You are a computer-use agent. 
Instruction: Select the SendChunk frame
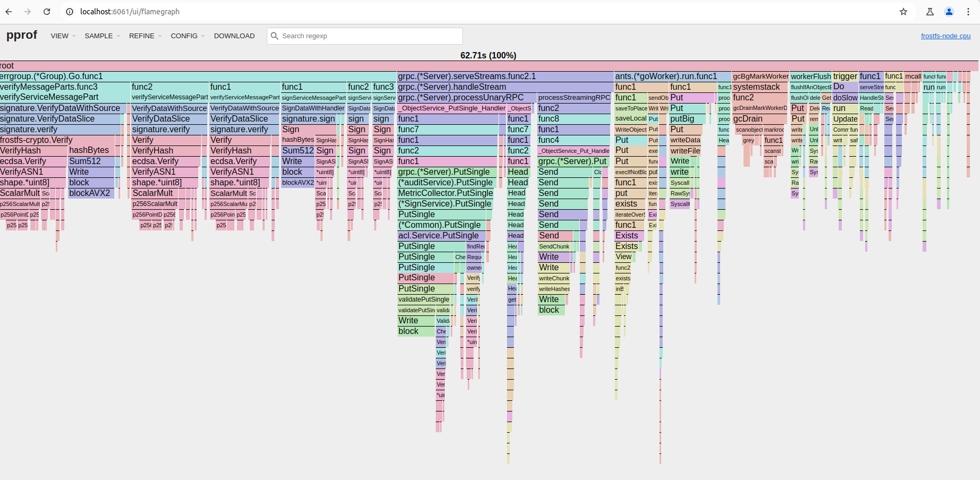tap(555, 246)
